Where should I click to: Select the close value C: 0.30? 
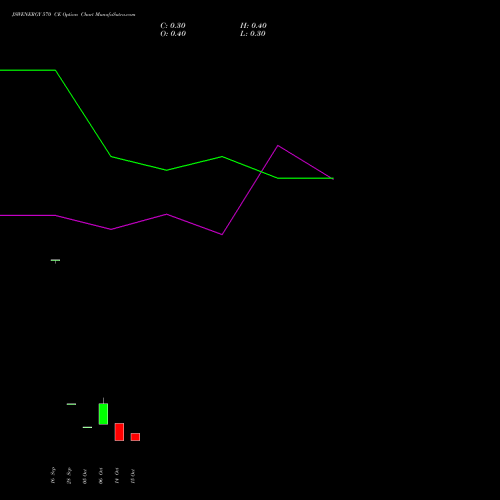coord(173,26)
